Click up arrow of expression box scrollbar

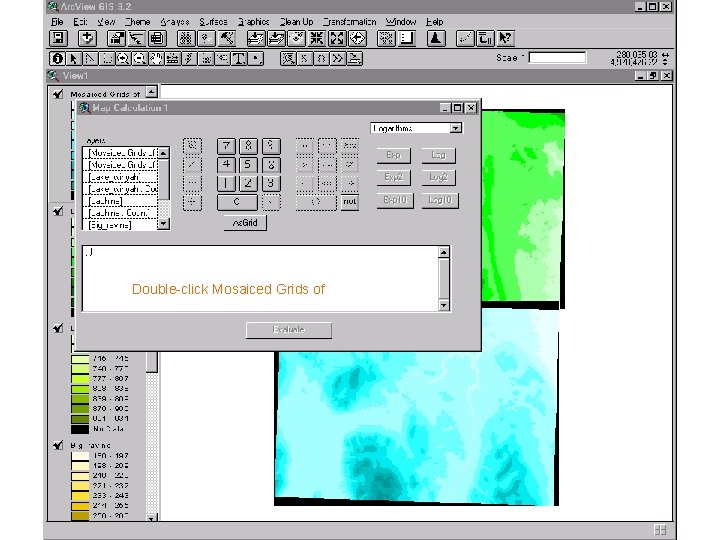444,252
